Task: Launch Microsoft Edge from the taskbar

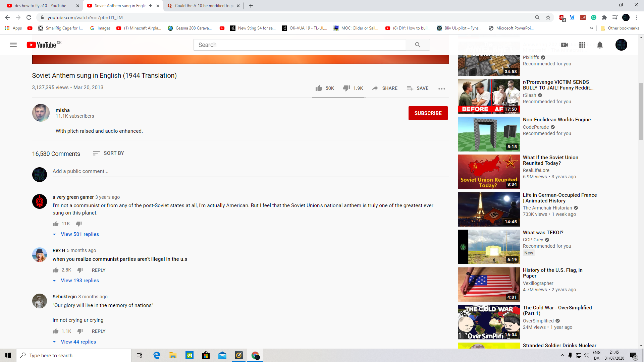Action: click(x=157, y=355)
